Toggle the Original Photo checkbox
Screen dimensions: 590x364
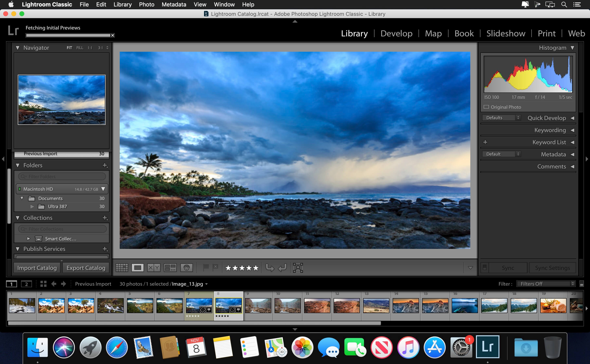487,107
